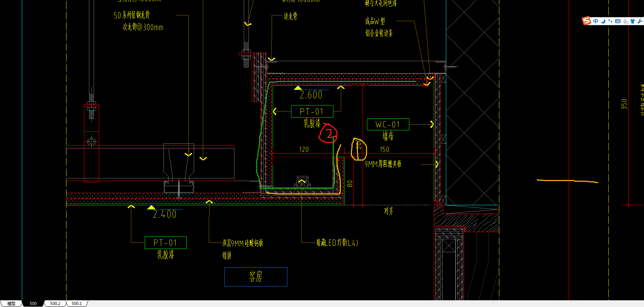The width and height of the screenshot is (644, 307).
Task: Select the PT-01 tag near 2.600 elevation
Action: pyautogui.click(x=312, y=111)
